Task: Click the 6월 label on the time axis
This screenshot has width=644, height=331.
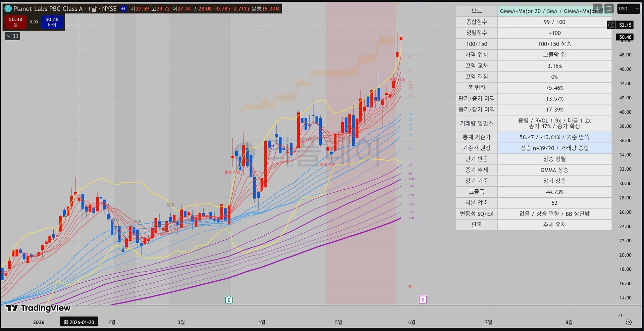Action: pyautogui.click(x=412, y=322)
